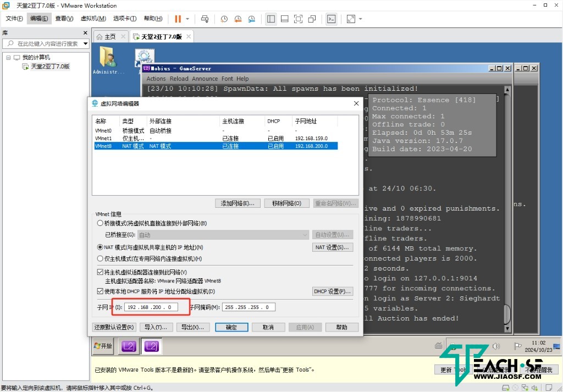Open the 编辑(E) menu
Screen dimensions: 563x392
39,19
